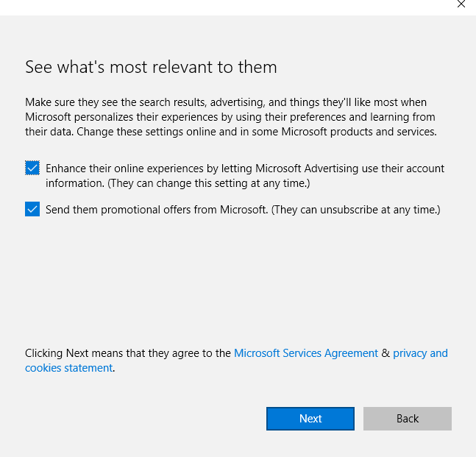Image resolution: width=476 pixels, height=457 pixels.
Task: Uncheck the promotional offers from Microsoft checkbox
Action: click(32, 210)
